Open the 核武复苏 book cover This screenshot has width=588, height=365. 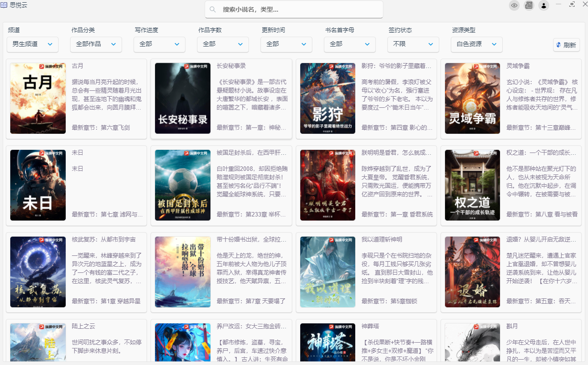coord(38,272)
